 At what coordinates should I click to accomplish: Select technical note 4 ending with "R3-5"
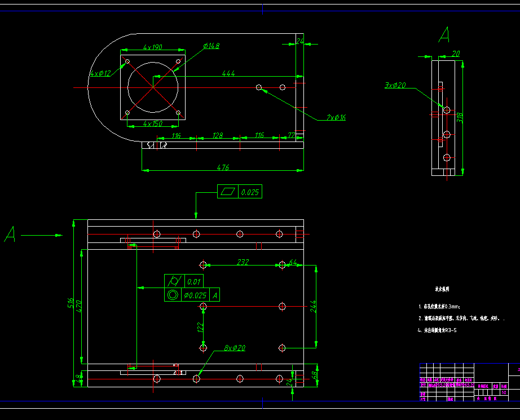coord(437,330)
